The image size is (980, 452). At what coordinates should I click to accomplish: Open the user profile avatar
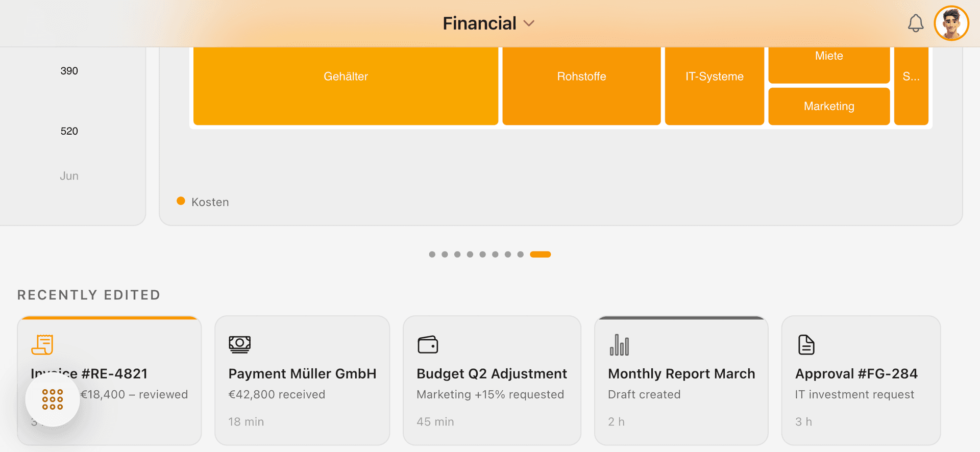[x=951, y=23]
